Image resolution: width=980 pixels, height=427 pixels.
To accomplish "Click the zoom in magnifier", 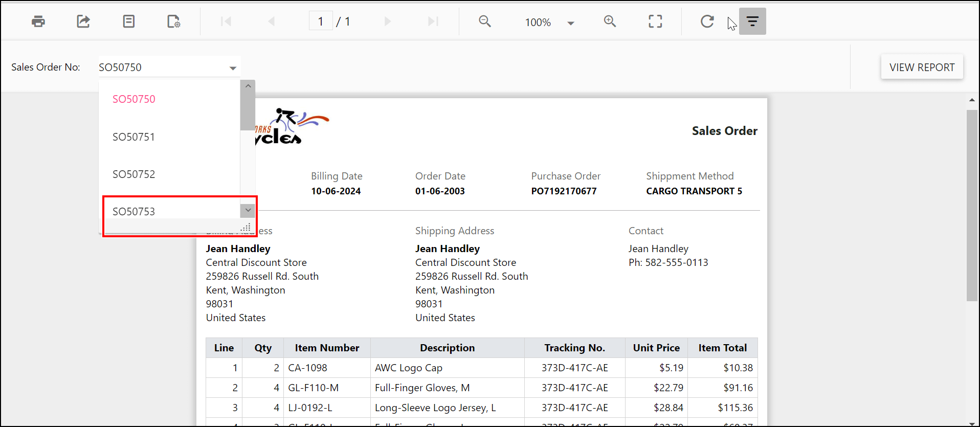I will (610, 21).
